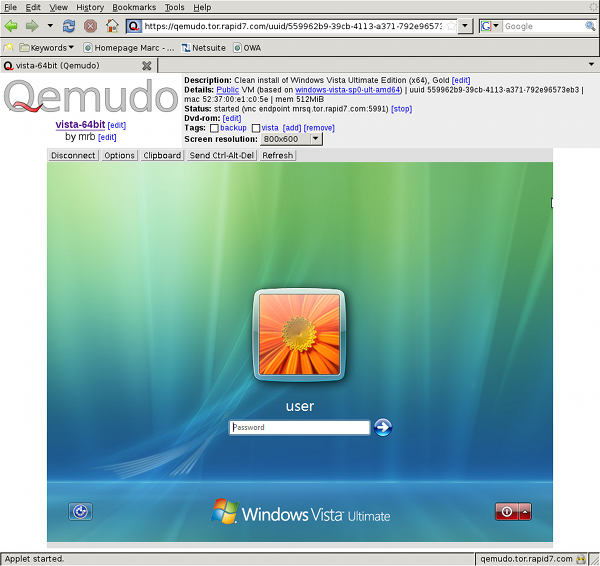This screenshot has width=600, height=566.
Task: Go to the Home page icon
Action: click(x=112, y=26)
